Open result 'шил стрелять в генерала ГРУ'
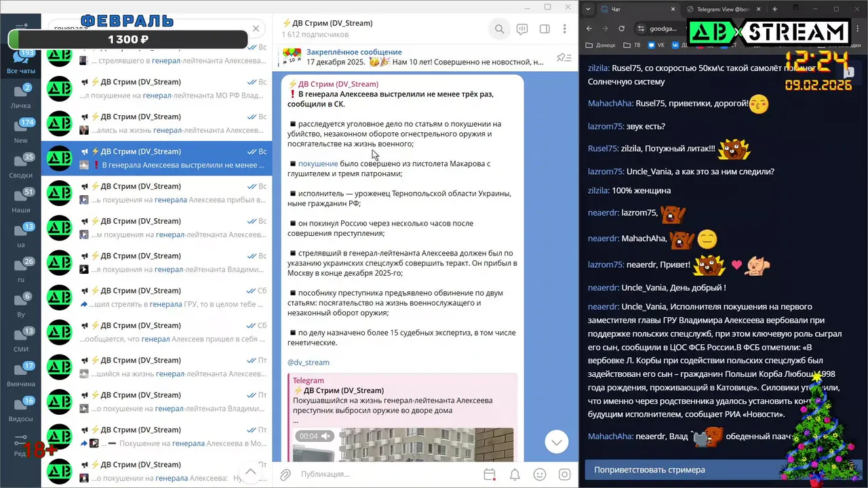This screenshot has height=488, width=868. [x=157, y=297]
